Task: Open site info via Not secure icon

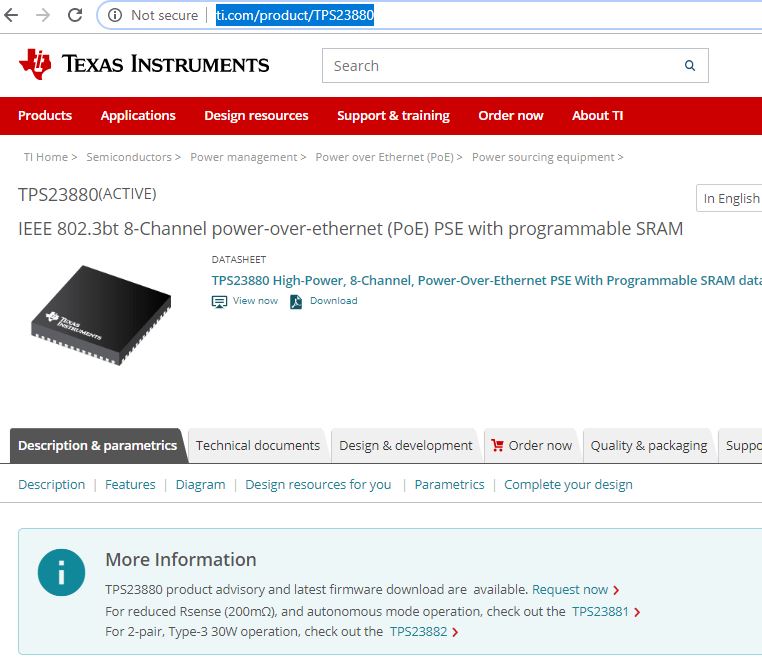Action: 115,15
